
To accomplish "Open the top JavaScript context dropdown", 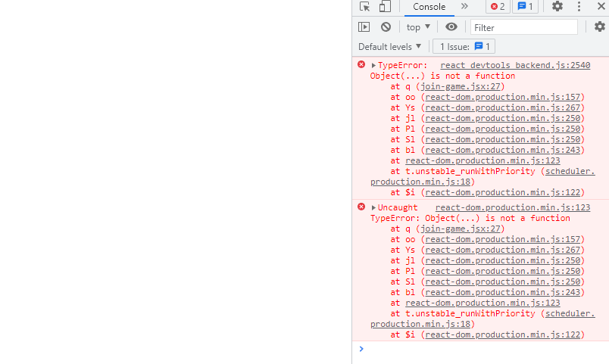I will (418, 27).
